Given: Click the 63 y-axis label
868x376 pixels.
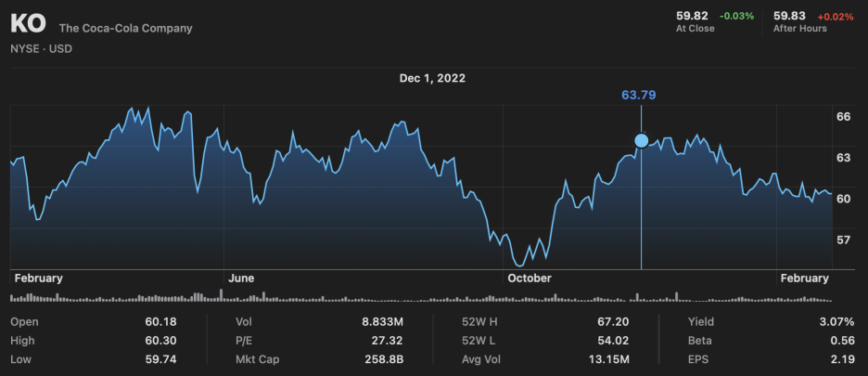Looking at the screenshot, I should click(x=843, y=158).
